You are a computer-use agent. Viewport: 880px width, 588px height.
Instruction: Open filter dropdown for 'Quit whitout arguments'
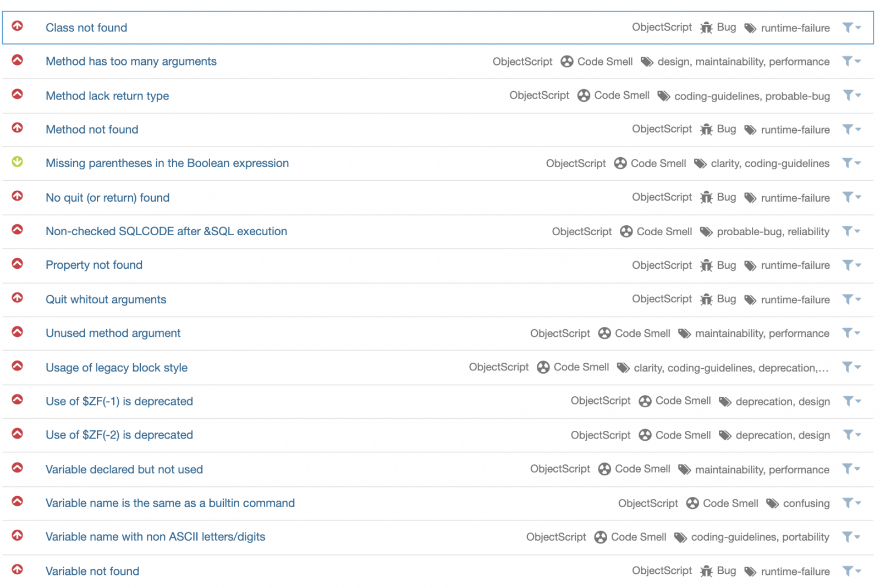[x=851, y=299]
